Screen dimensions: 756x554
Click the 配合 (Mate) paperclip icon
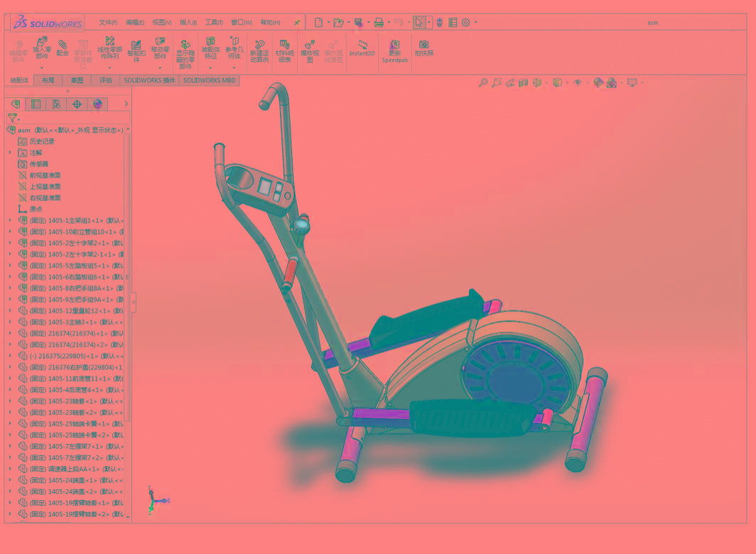[x=63, y=48]
